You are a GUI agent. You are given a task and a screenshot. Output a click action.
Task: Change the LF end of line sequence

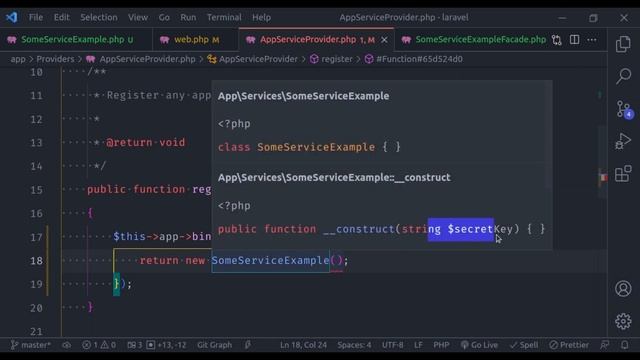[x=418, y=345]
